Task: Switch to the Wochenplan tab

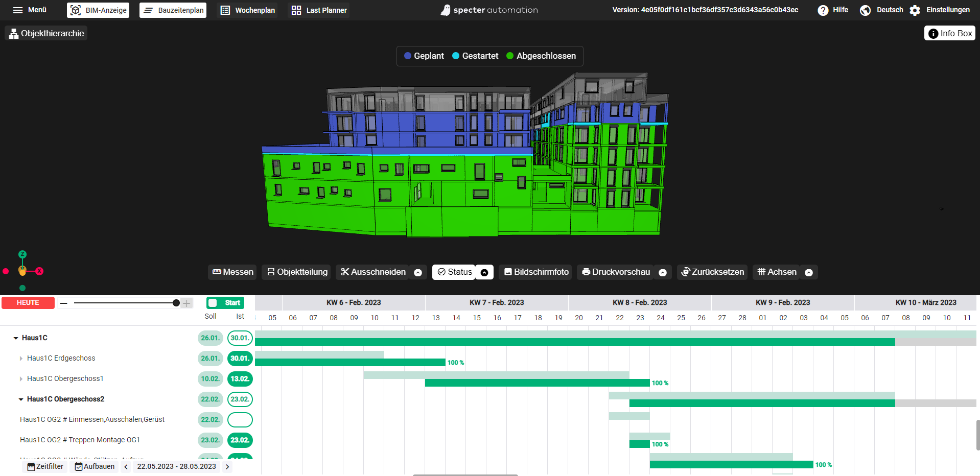Action: (x=248, y=10)
